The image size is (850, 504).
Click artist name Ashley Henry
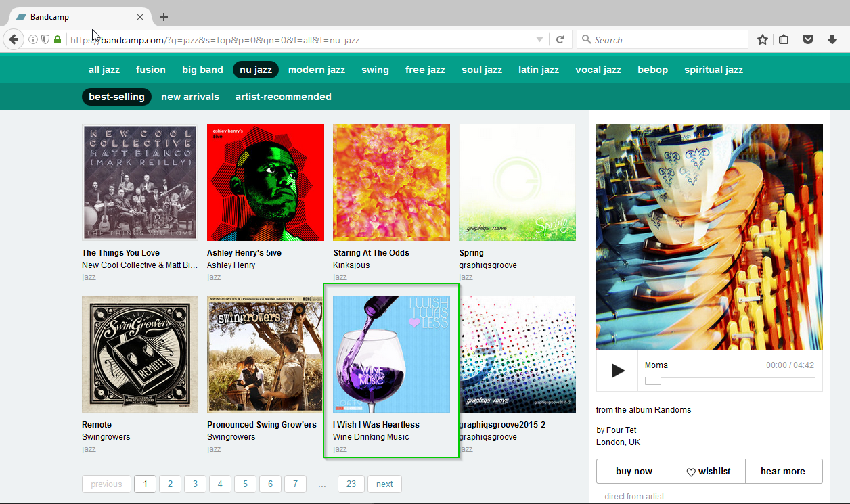(231, 265)
